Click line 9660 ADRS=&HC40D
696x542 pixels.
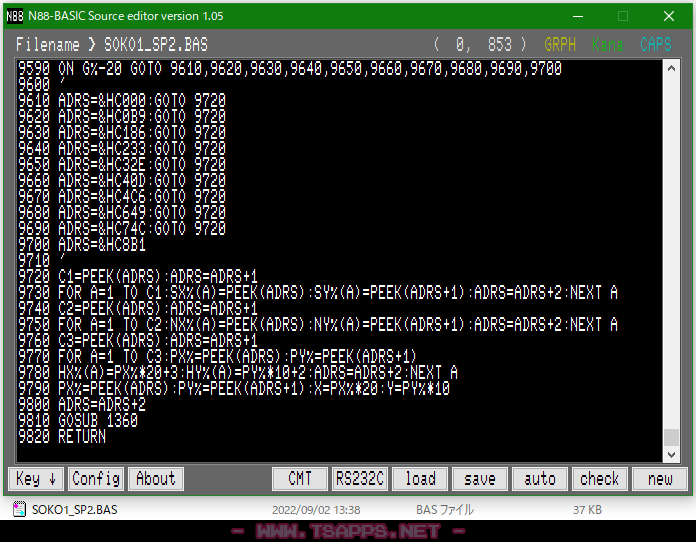pos(122,180)
